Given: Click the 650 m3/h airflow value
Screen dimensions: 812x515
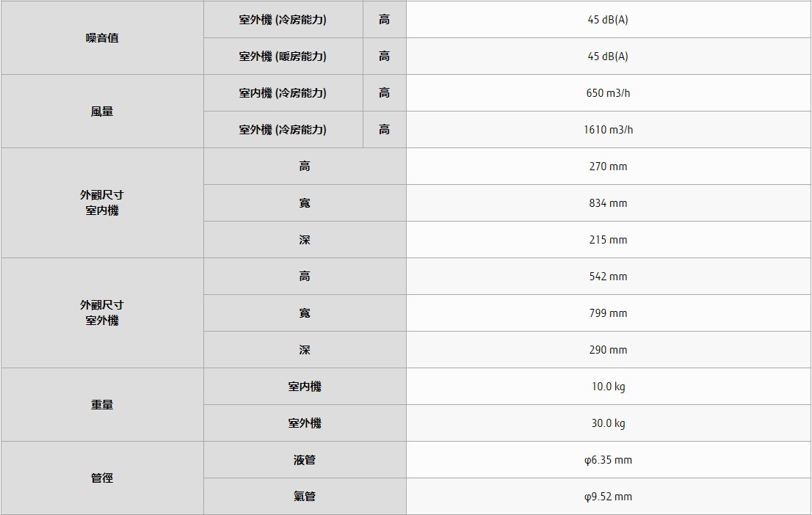Looking at the screenshot, I should 608,93.
